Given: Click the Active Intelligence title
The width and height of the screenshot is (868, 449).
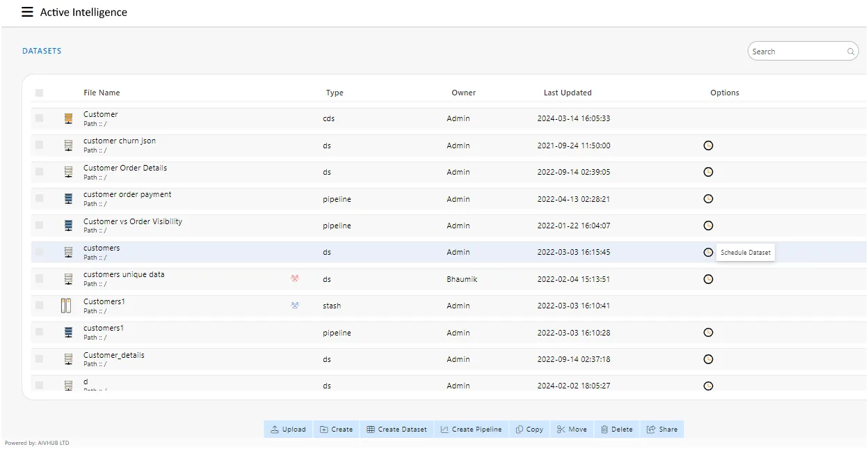Looking at the screenshot, I should point(83,12).
